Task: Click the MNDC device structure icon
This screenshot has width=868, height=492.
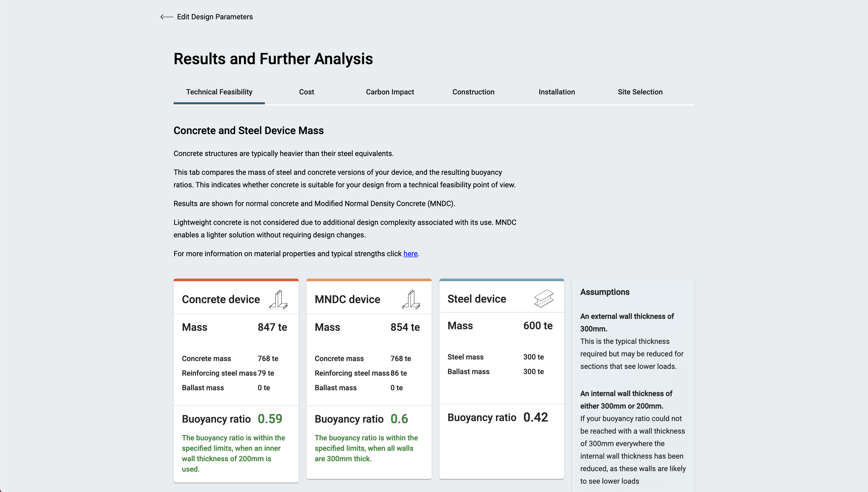Action: [411, 299]
